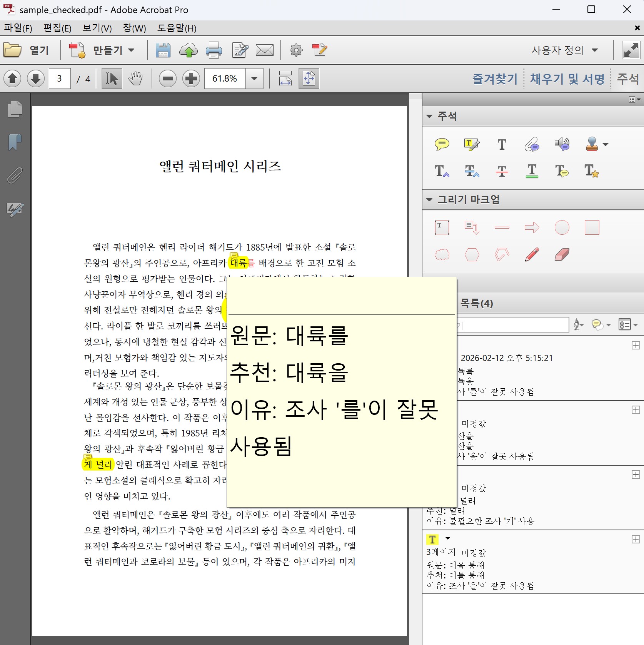Open the zoom level dropdown arrow
The width and height of the screenshot is (644, 645).
(254, 79)
